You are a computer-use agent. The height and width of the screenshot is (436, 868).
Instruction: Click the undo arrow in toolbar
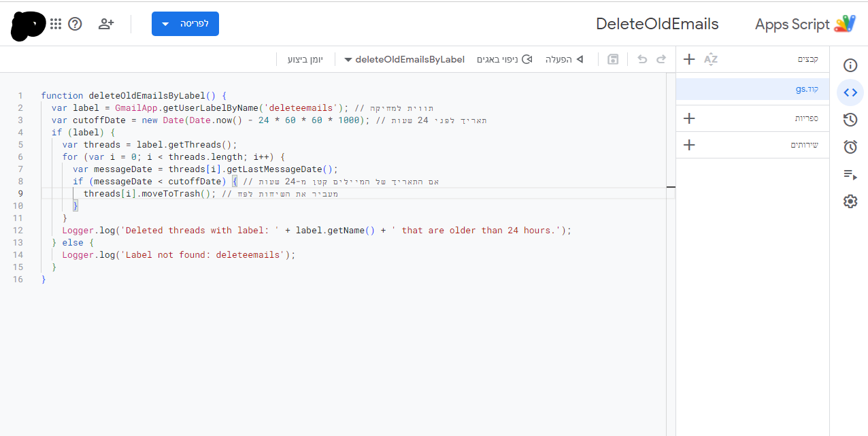[642, 60]
